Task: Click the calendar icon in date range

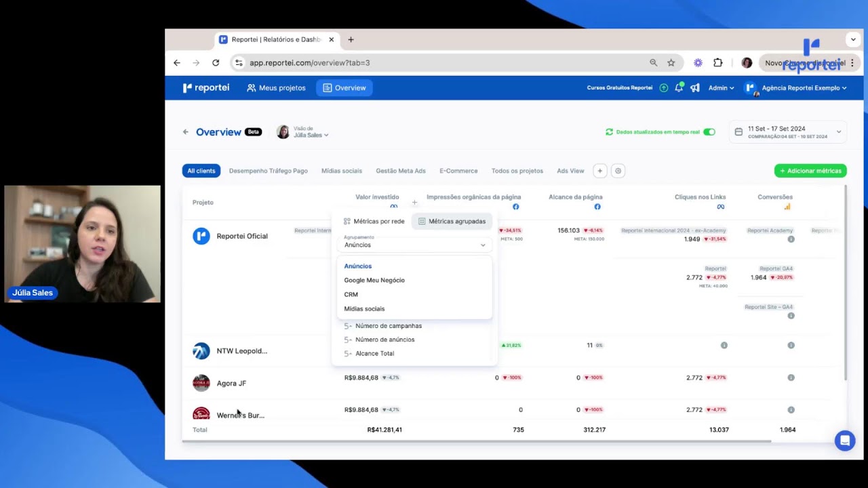Action: [x=739, y=131]
